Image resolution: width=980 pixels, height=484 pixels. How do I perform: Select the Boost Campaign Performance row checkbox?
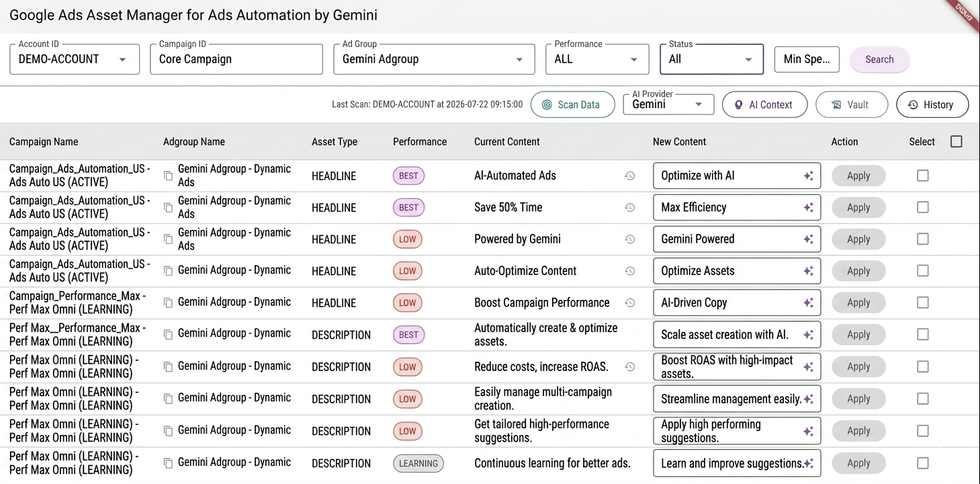[923, 302]
